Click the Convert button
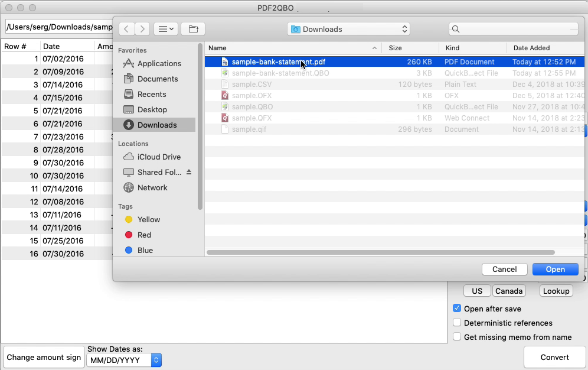 554,357
